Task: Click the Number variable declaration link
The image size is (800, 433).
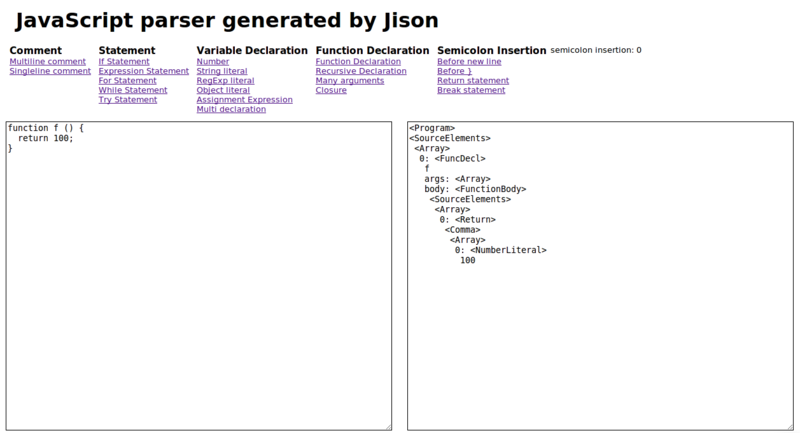Action: tap(213, 62)
